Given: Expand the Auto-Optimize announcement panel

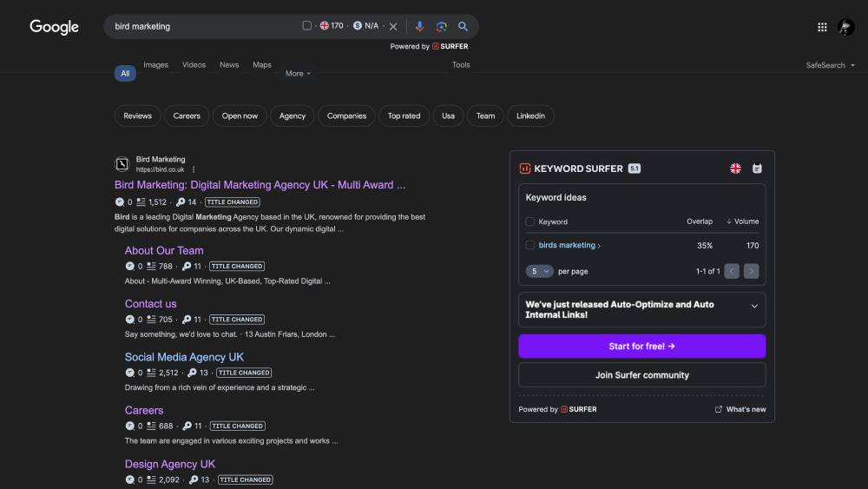Looking at the screenshot, I should [753, 306].
